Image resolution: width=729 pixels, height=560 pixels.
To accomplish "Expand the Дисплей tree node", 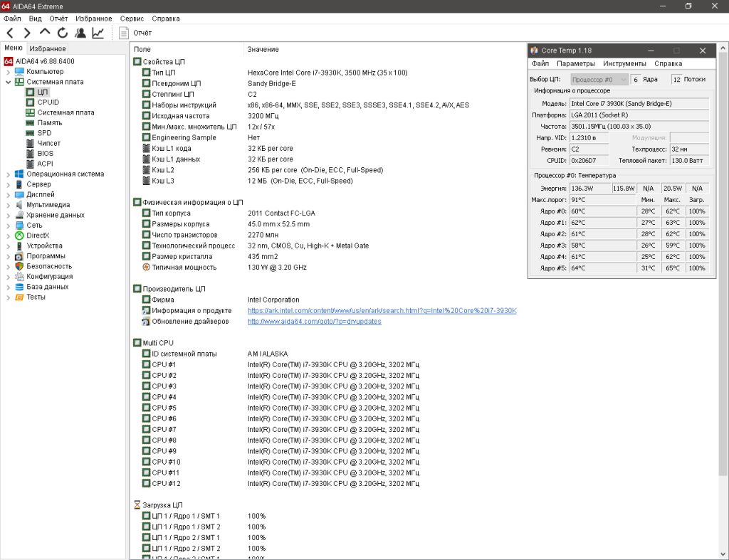I will 8,195.
